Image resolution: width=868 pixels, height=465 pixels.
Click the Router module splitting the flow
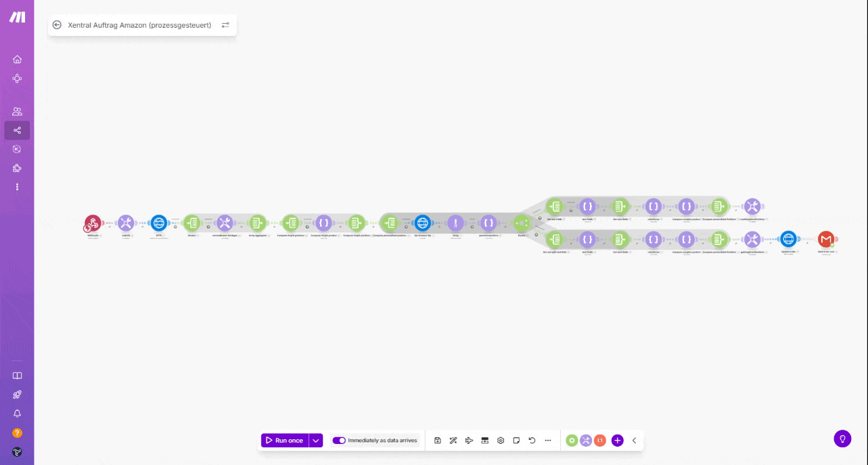(522, 223)
